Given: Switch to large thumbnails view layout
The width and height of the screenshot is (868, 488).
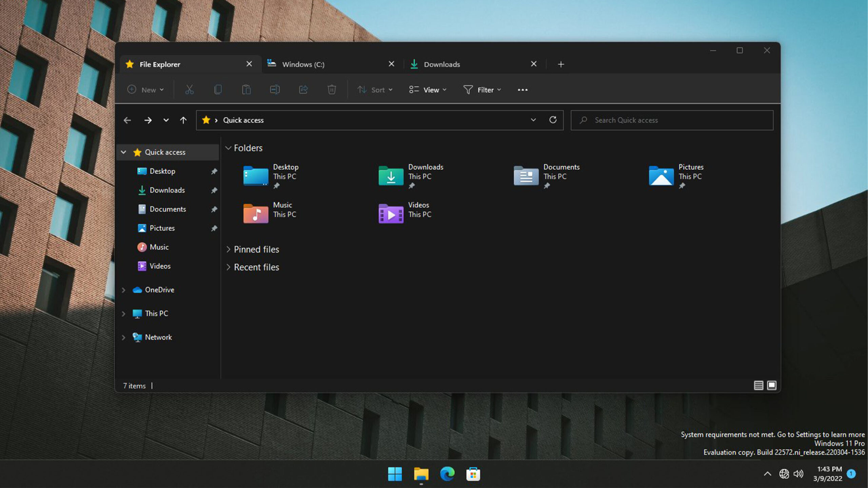Looking at the screenshot, I should coord(772,385).
